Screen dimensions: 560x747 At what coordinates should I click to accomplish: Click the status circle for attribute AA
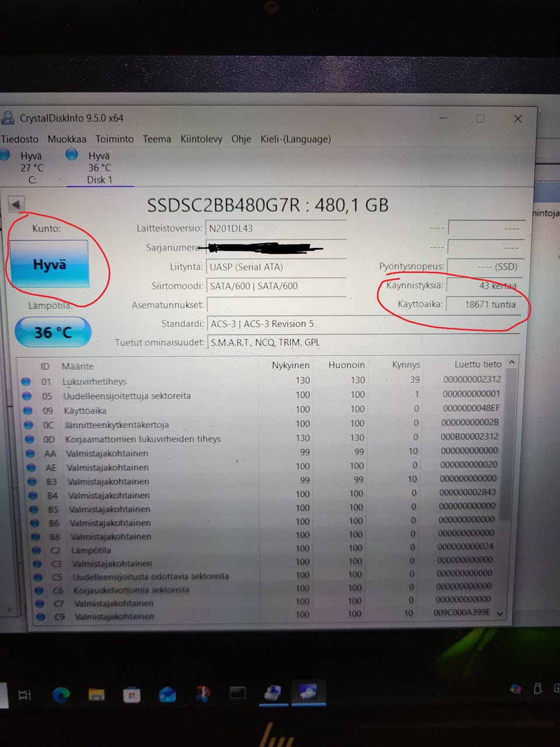pos(31,453)
